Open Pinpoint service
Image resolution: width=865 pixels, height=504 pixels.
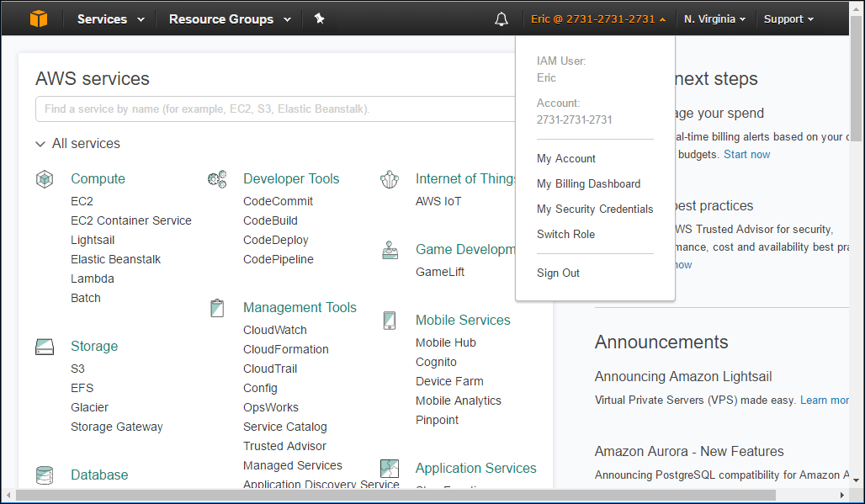coord(437,420)
